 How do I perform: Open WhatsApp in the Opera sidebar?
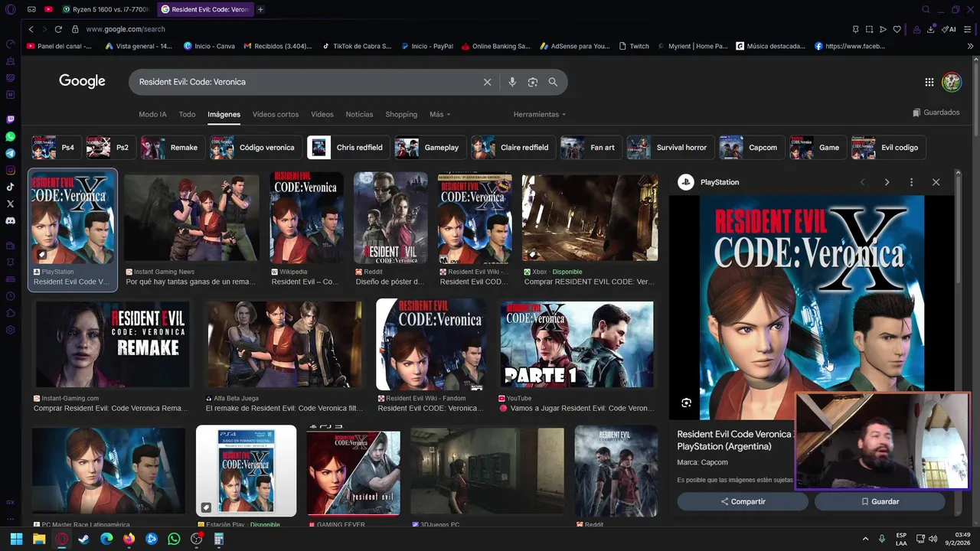tap(11, 136)
